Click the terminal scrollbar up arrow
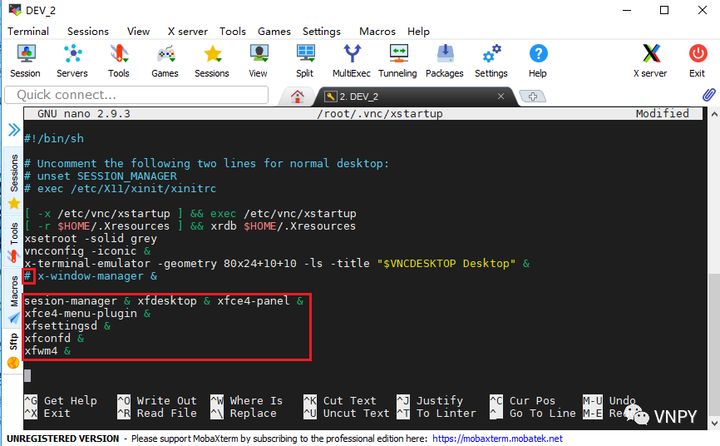The width and height of the screenshot is (720, 446). (x=714, y=114)
